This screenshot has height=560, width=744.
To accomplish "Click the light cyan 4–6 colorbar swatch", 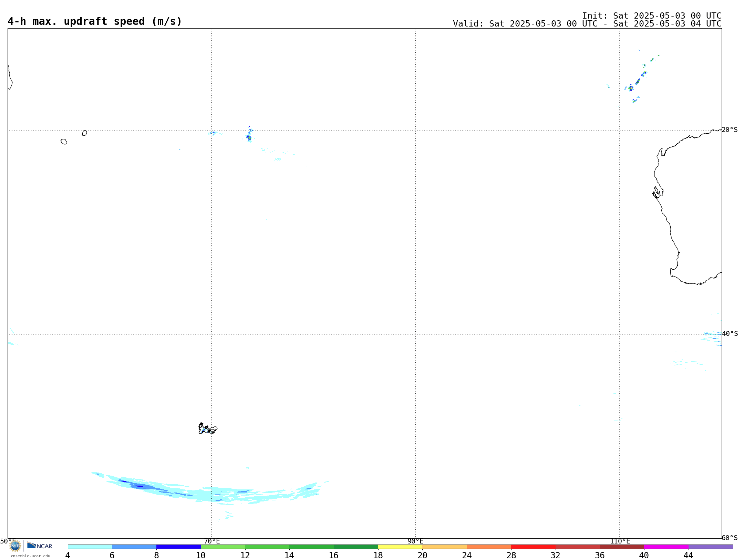I will [x=90, y=547].
